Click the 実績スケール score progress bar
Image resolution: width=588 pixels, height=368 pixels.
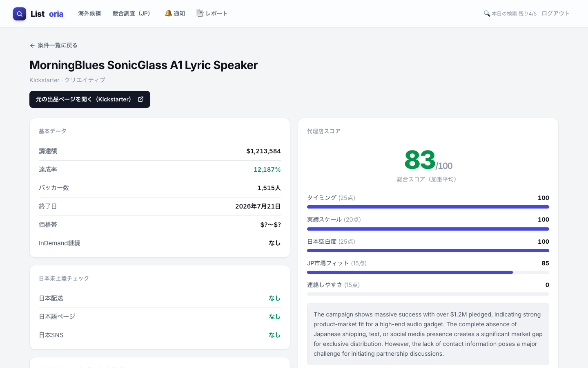coord(428,229)
